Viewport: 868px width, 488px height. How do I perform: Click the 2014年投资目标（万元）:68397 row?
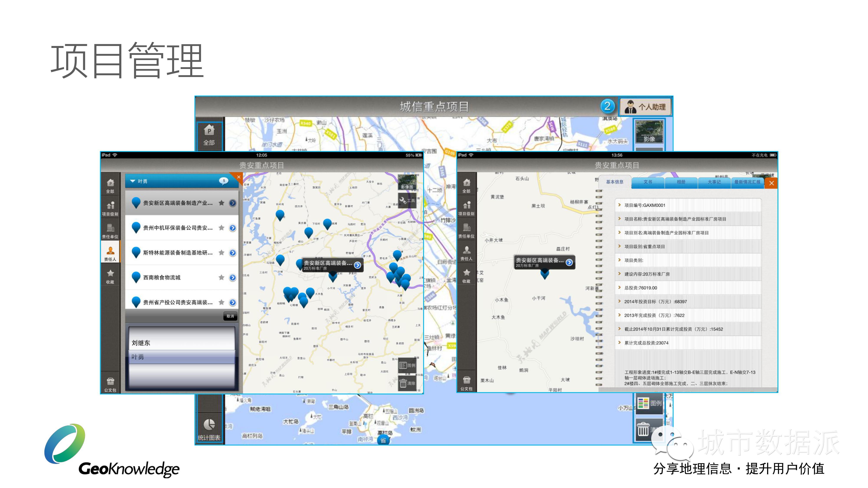coord(688,302)
